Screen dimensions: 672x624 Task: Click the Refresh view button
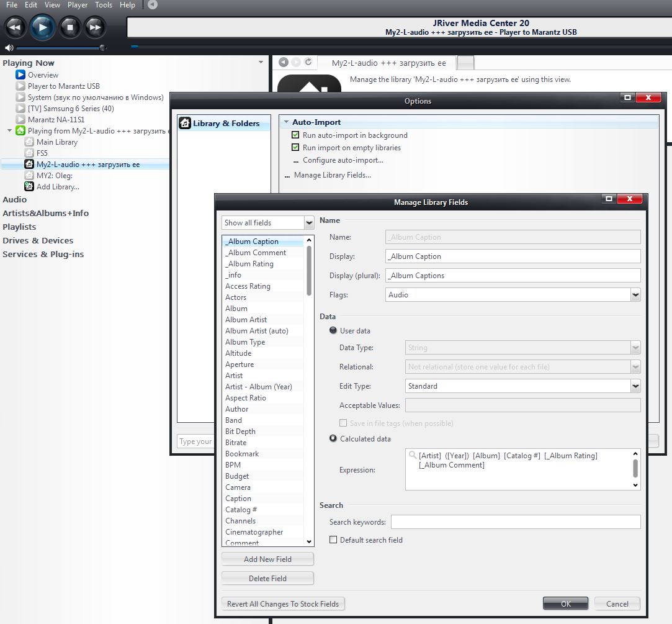308,61
